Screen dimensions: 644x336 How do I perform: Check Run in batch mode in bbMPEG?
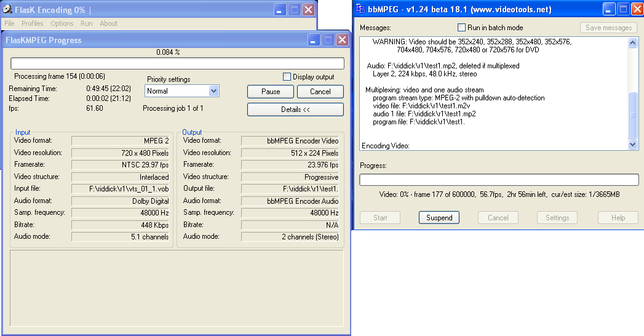click(x=462, y=28)
